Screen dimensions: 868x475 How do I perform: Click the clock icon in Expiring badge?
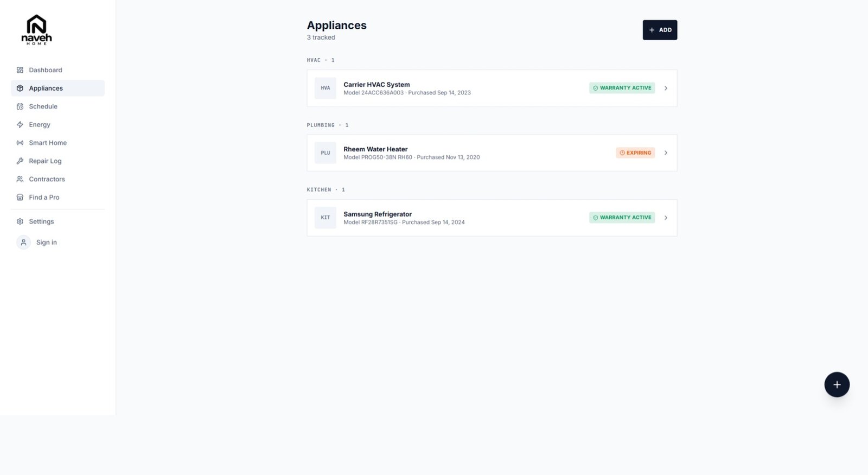(x=622, y=153)
